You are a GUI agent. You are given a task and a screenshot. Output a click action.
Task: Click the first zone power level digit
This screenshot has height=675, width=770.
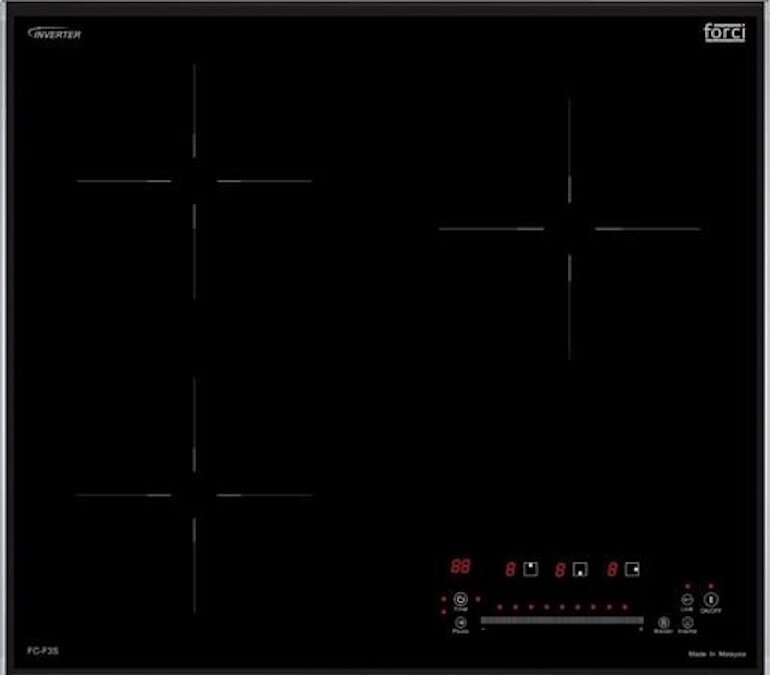click(x=510, y=569)
